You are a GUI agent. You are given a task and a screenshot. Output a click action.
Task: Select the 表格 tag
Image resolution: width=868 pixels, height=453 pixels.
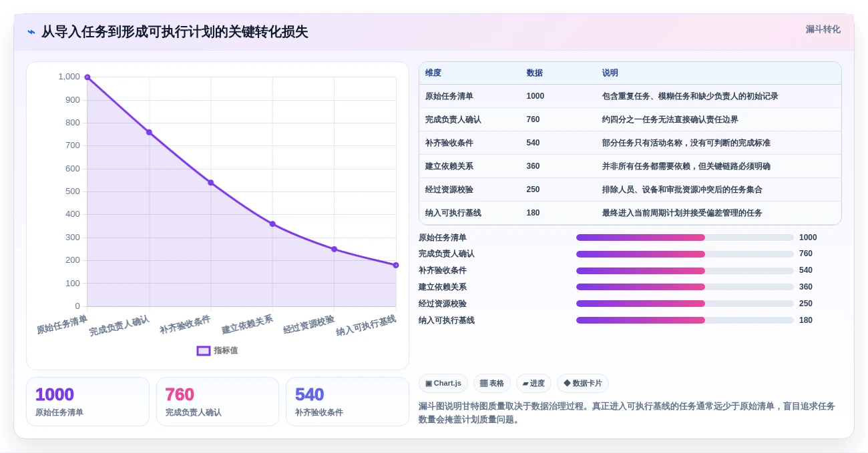pos(492,384)
